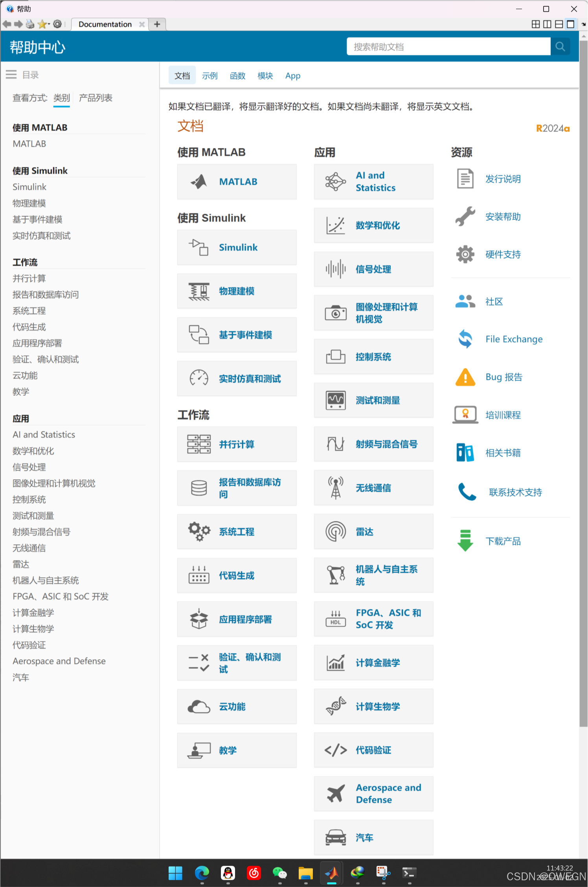Screen dimensions: 588x887
Task: Select the Documentation browser tab
Action: pos(105,24)
